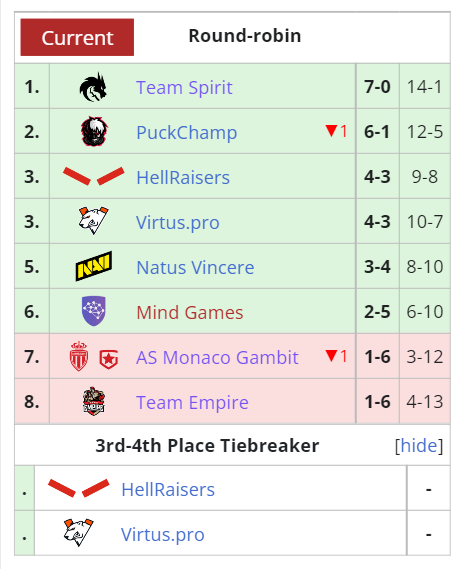Open the Team Spirit team link
Screen dimensions: 467x569
pyautogui.click(x=184, y=87)
